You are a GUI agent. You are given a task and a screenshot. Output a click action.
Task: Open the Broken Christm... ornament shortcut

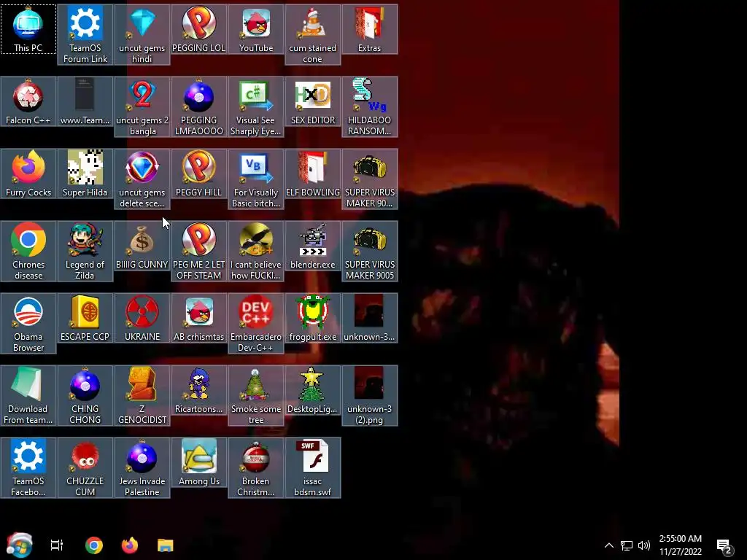tap(256, 468)
